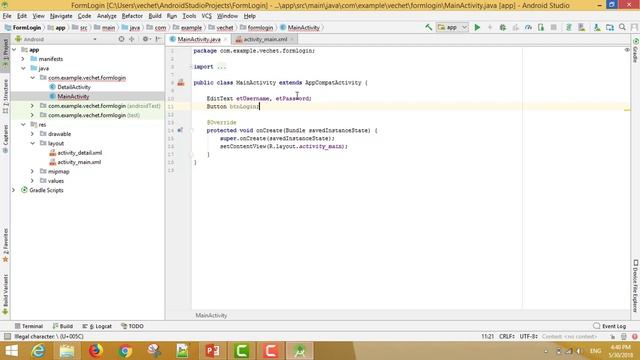The width and height of the screenshot is (640, 360).
Task: Open the SDK Manager icon
Action: pos(597,27)
